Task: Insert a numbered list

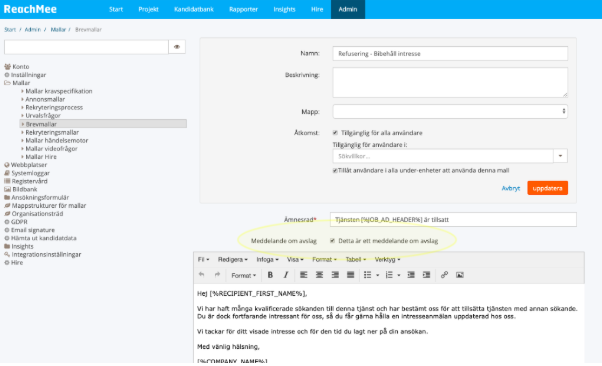Action: 389,275
